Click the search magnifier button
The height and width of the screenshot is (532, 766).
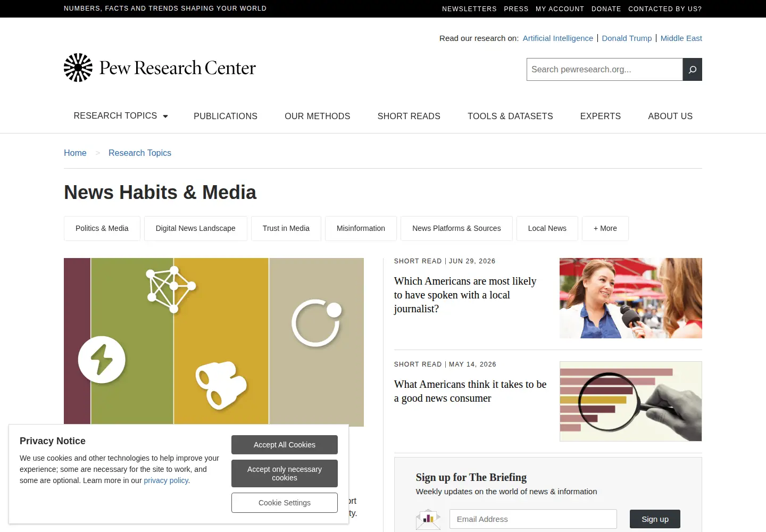point(692,70)
